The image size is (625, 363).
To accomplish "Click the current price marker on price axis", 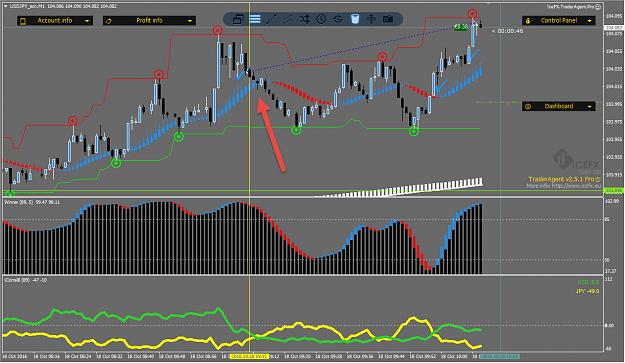I will [614, 28].
